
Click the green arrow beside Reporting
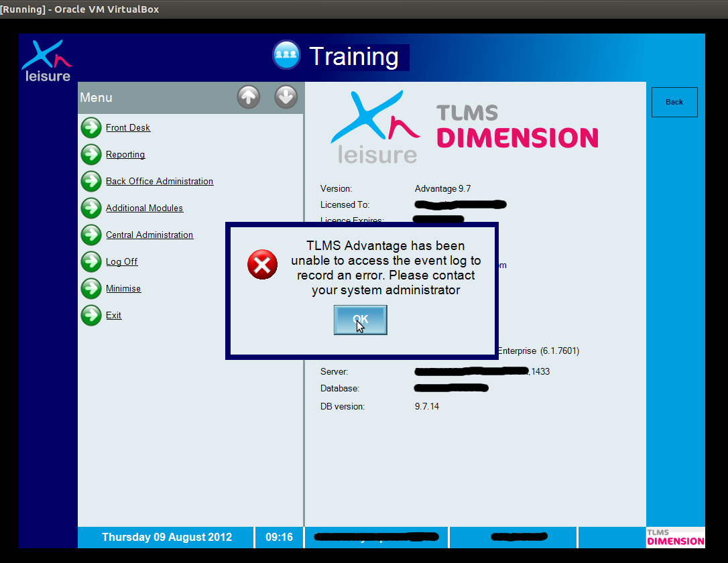click(x=91, y=155)
